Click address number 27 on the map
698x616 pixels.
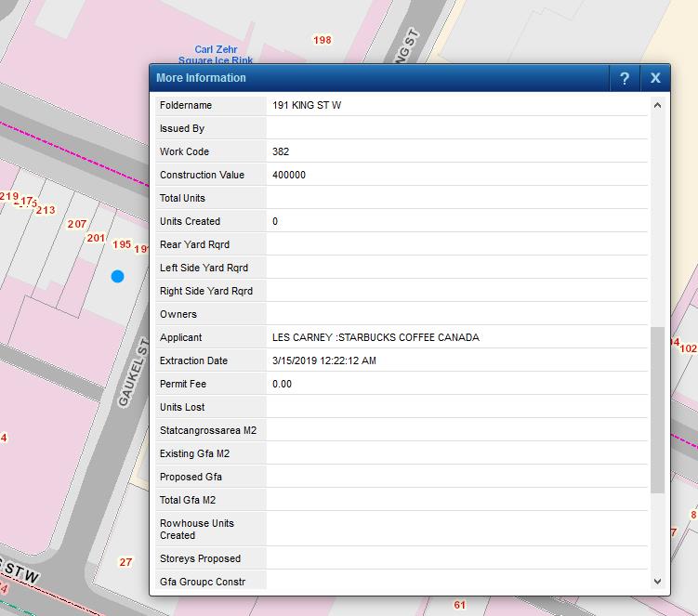(125, 562)
